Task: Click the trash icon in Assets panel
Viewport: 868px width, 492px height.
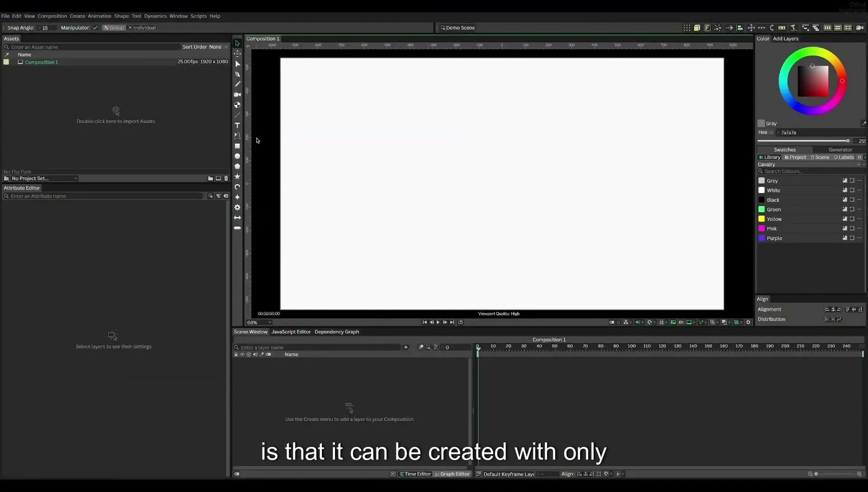Action: coord(226,179)
